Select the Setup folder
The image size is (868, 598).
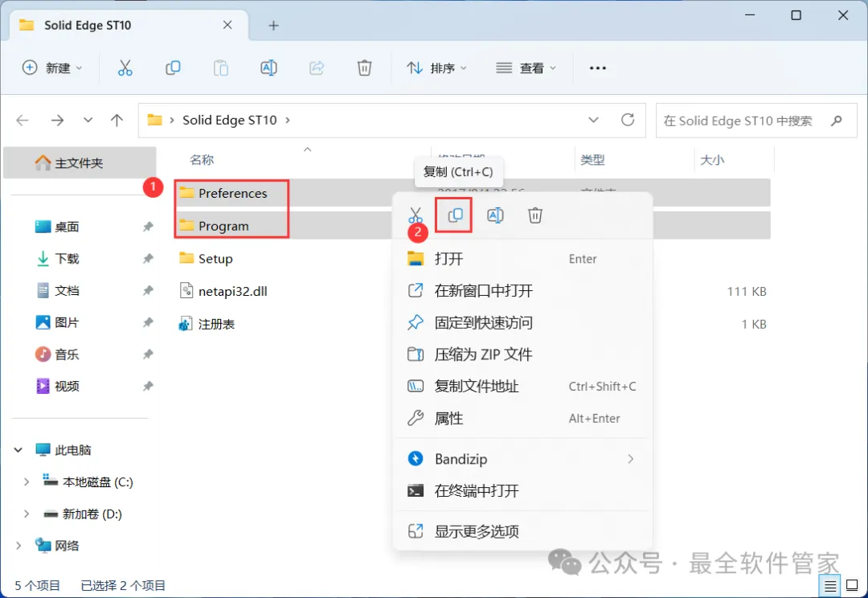pyautogui.click(x=215, y=259)
